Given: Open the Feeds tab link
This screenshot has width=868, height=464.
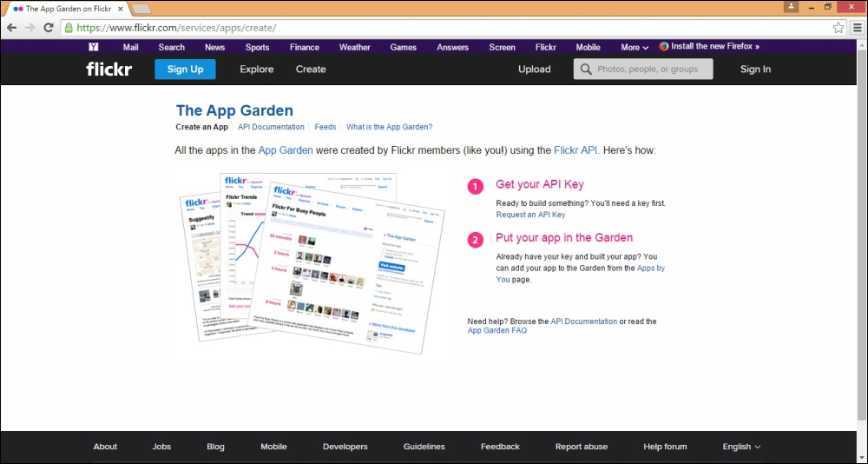Looking at the screenshot, I should [x=325, y=127].
